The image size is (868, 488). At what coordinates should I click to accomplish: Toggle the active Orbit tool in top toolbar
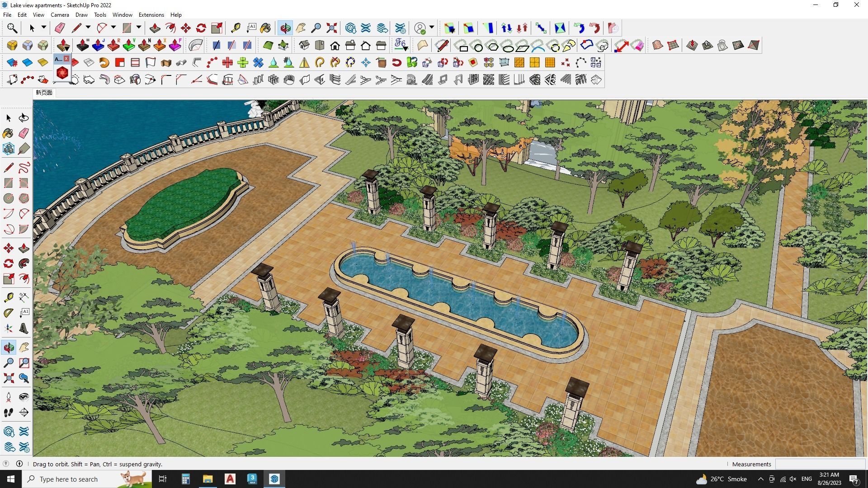[x=285, y=28]
